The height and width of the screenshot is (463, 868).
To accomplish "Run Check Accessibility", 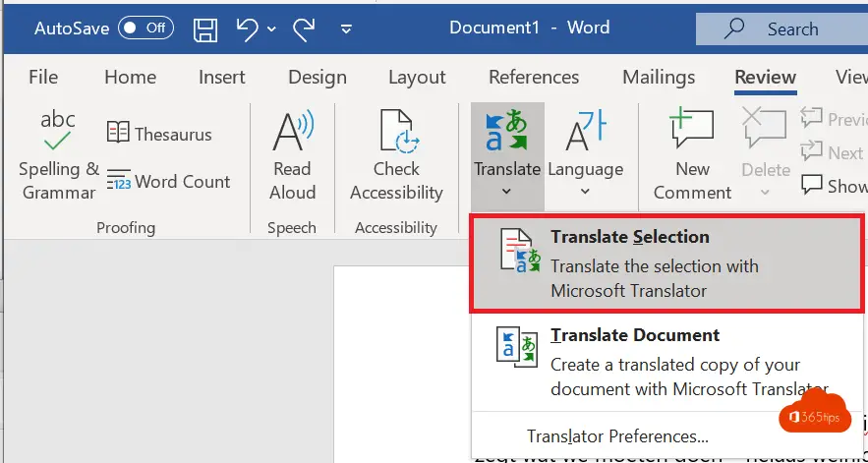I will (395, 155).
